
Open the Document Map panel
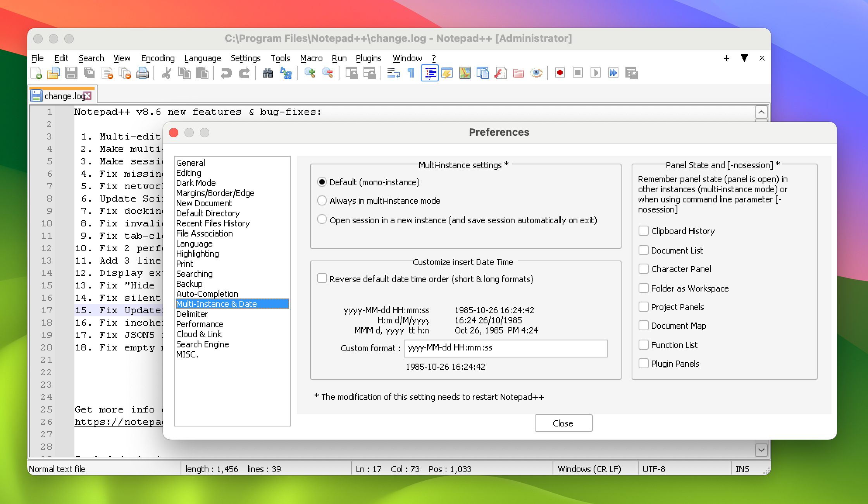tap(465, 73)
